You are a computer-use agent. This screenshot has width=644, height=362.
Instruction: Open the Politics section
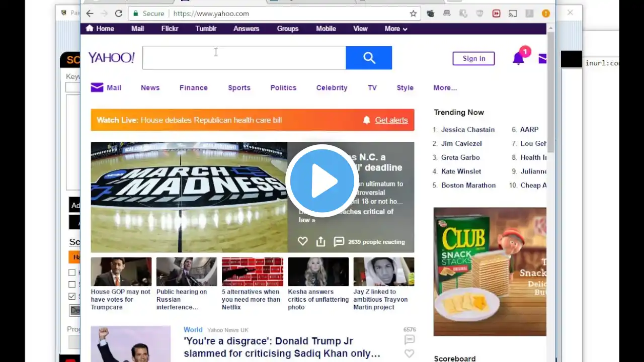283,87
